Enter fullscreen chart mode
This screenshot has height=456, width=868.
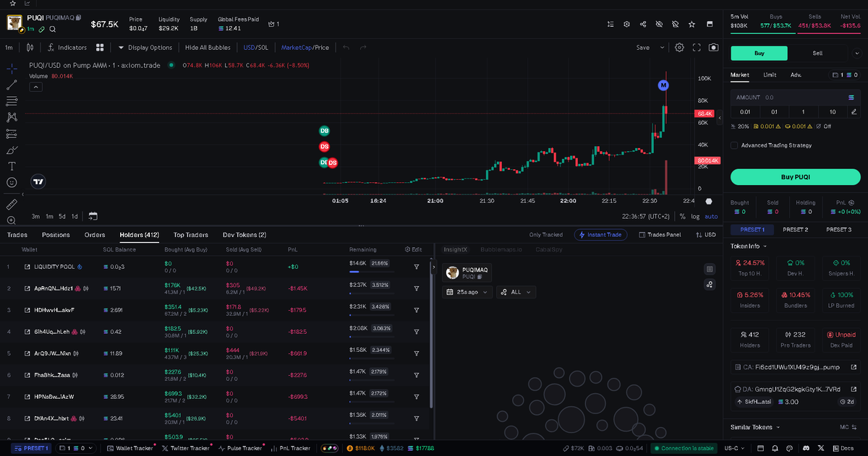[697, 48]
